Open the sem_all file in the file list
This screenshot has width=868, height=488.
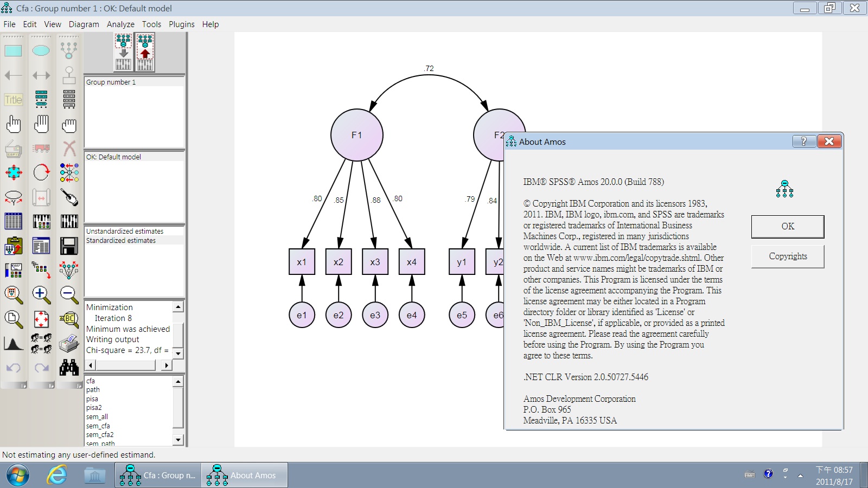tap(97, 417)
